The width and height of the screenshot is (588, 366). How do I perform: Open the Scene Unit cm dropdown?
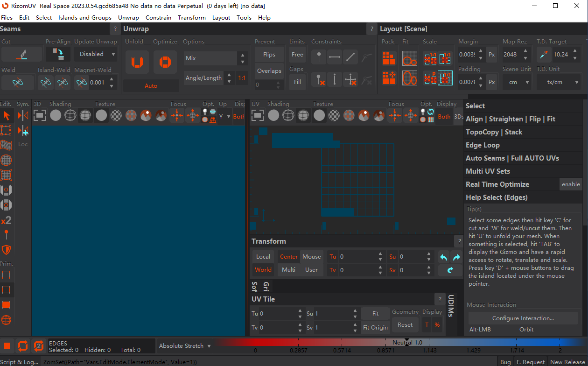517,82
